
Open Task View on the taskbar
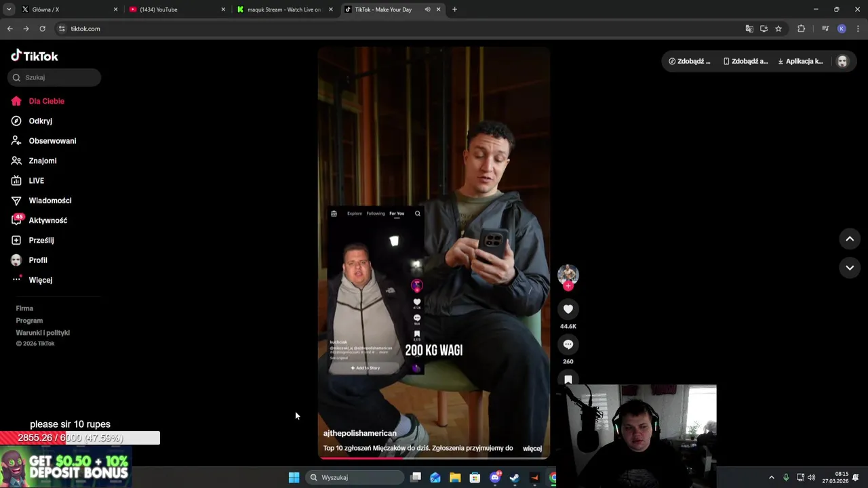(x=416, y=477)
